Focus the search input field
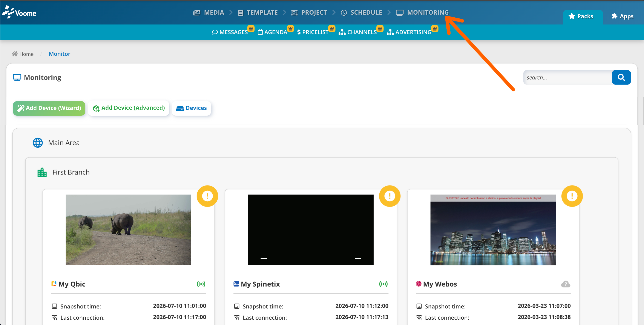Screen dimensions: 644x325 567,77
